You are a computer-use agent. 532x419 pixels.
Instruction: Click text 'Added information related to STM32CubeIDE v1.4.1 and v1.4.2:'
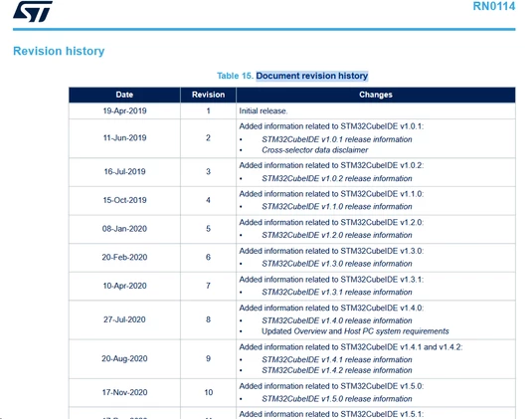(351, 347)
